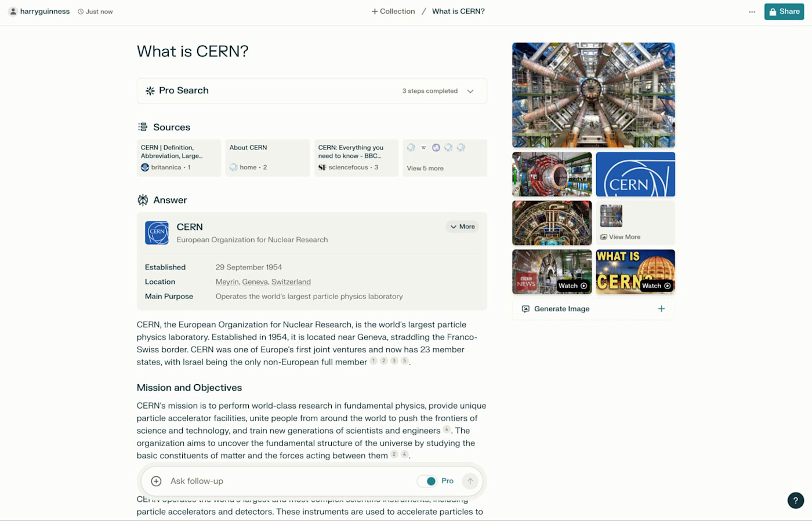Click citation 3 after 'full member'
The image size is (812, 521).
pyautogui.click(x=394, y=360)
